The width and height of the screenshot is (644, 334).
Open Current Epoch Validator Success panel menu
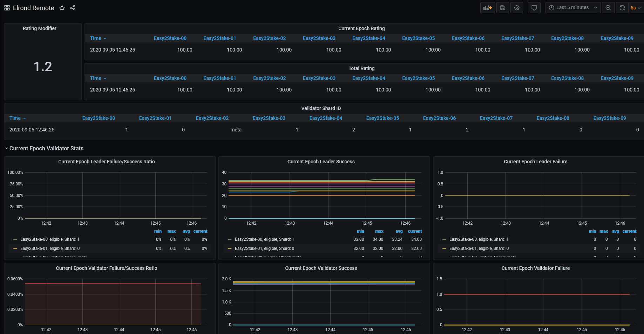321,268
